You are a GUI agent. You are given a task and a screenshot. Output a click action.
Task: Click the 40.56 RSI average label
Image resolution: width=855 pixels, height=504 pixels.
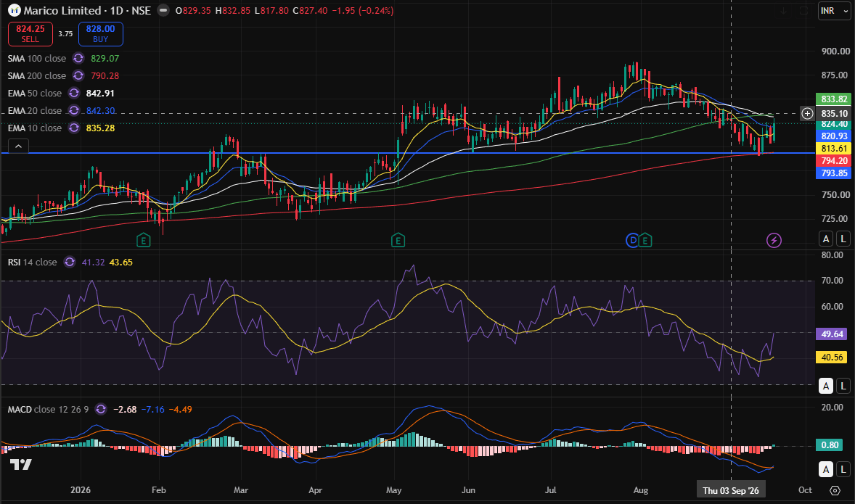(x=832, y=358)
